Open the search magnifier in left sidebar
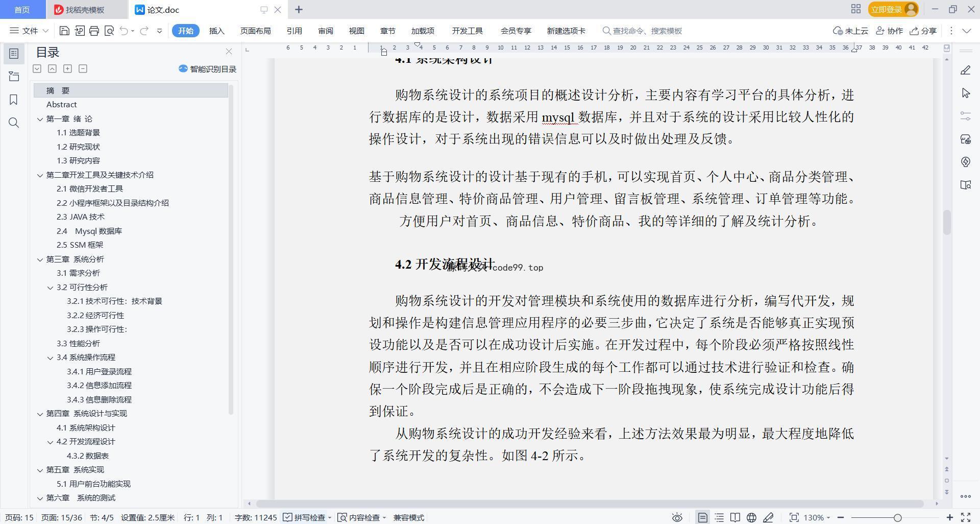 [14, 123]
